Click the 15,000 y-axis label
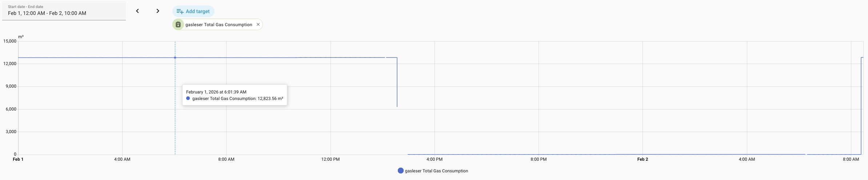The height and width of the screenshot is (180, 868). [10, 41]
